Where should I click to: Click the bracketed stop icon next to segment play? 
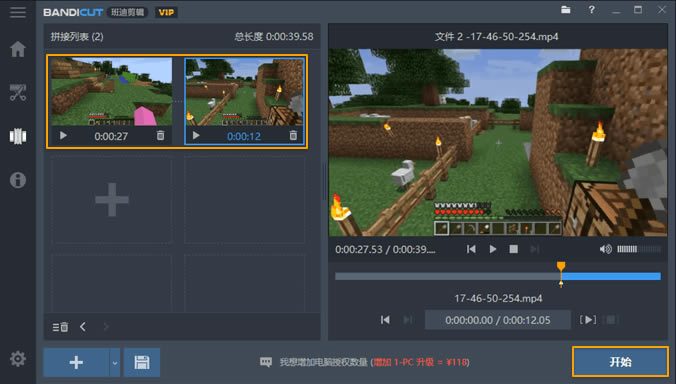point(611,320)
